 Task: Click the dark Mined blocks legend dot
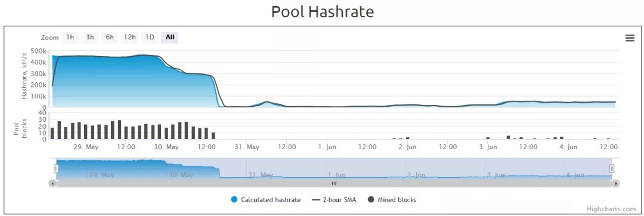371,200
